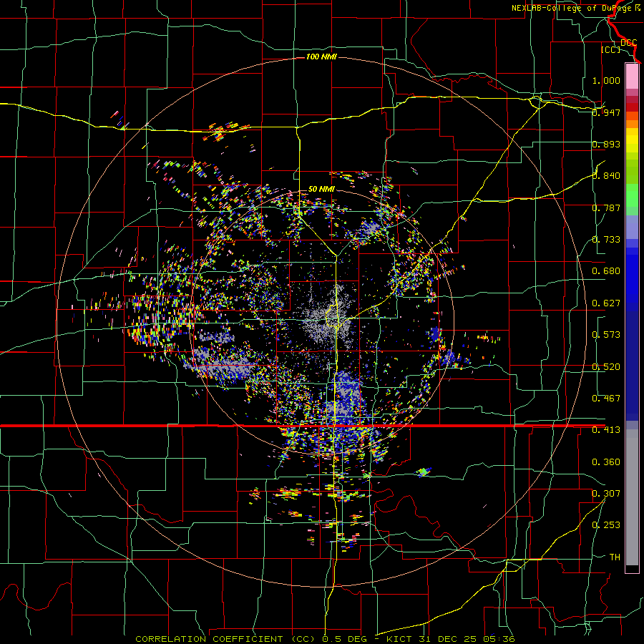The width and height of the screenshot is (644, 644).
Task: Click the 0.947 color scale value
Action: tap(606, 112)
